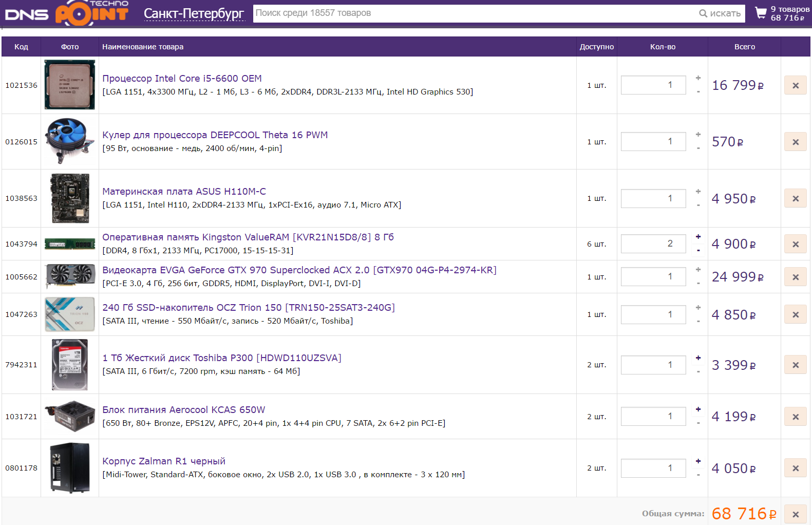The height and width of the screenshot is (525, 812).
Task: Open city selector Санкт-Петербург
Action: pyautogui.click(x=194, y=13)
